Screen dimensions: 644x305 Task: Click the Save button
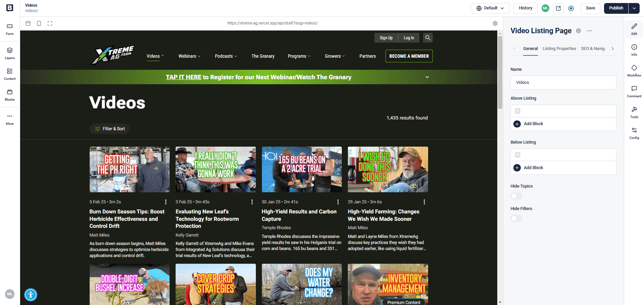[x=590, y=8]
